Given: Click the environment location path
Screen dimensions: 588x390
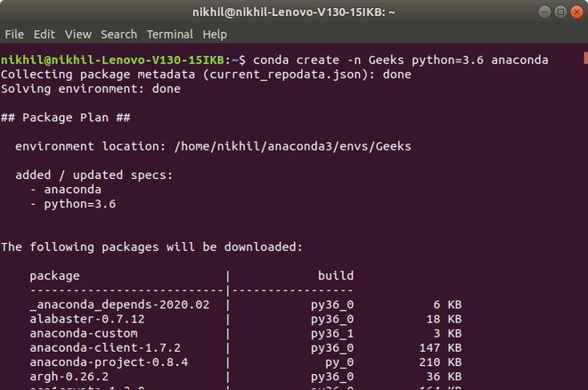Looking at the screenshot, I should click(x=292, y=147).
